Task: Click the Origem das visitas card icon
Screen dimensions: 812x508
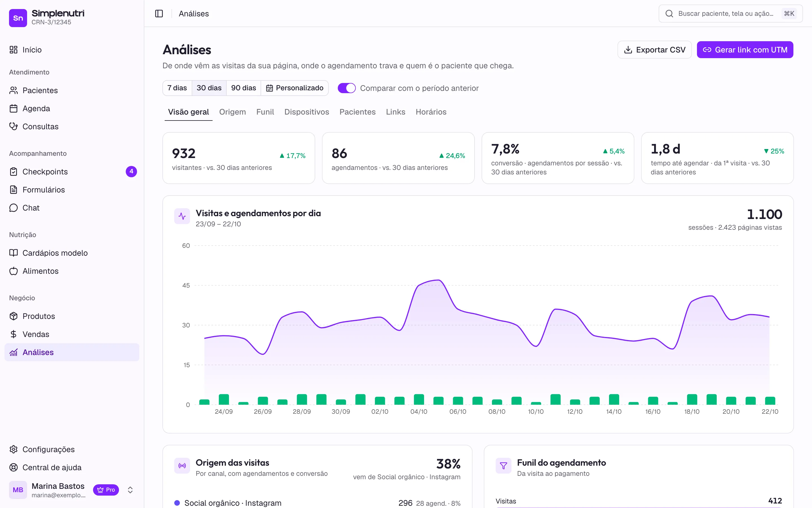Action: coord(182,466)
